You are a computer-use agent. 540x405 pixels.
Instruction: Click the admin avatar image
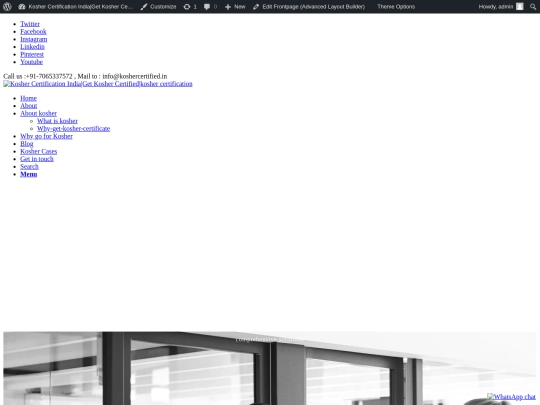520,7
